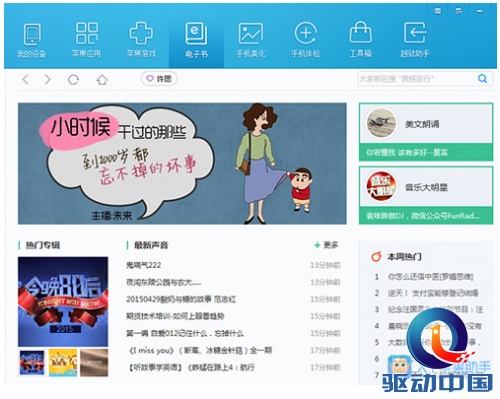This screenshot has width=500, height=399.
Task: Open the 越狱助手 jailbreak helper
Action: [x=415, y=40]
